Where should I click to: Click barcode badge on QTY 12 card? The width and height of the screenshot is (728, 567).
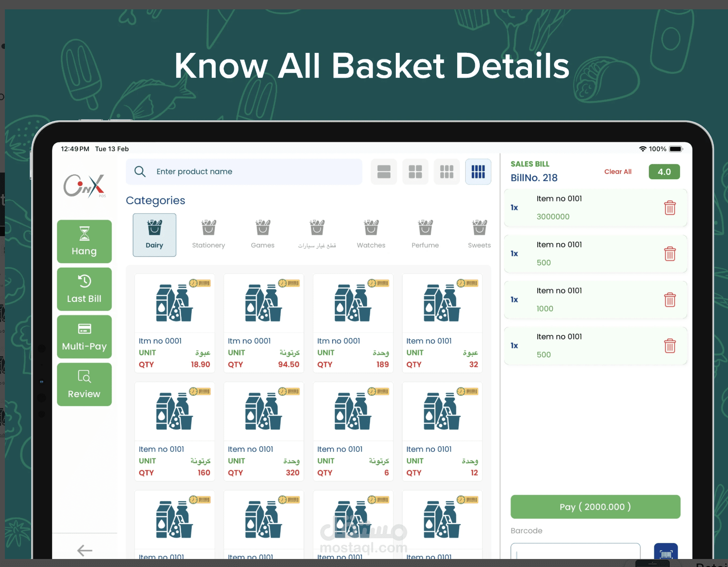click(x=467, y=391)
